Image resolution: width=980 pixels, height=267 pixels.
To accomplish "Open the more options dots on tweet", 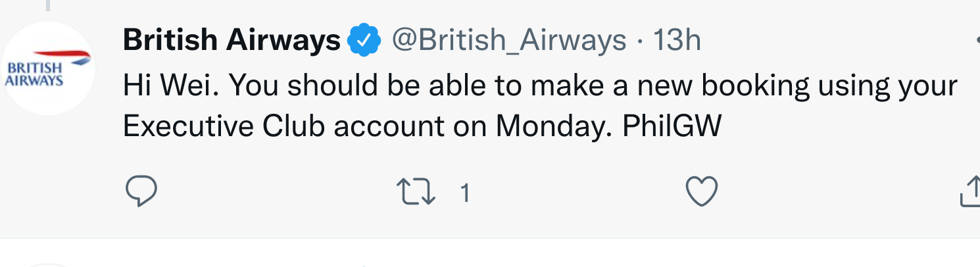I will click(x=977, y=41).
